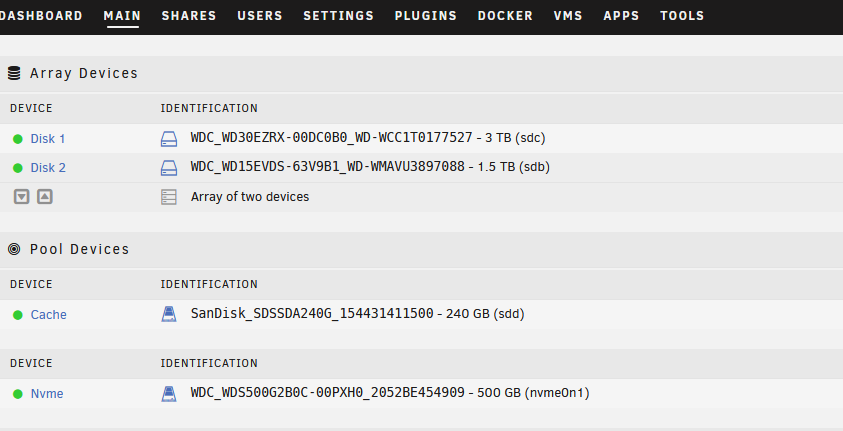The width and height of the screenshot is (843, 431).
Task: Click IDENTIFICATION header above Nvme row
Action: pyautogui.click(x=209, y=363)
